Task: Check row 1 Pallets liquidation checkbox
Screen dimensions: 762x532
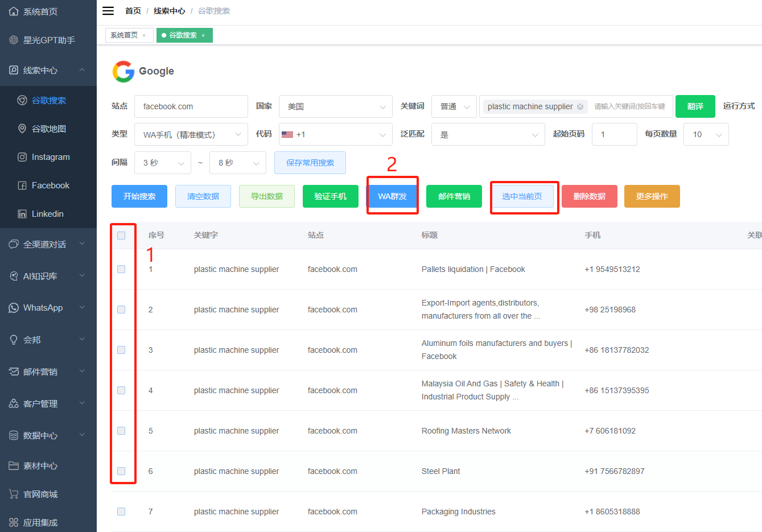Action: [x=121, y=269]
